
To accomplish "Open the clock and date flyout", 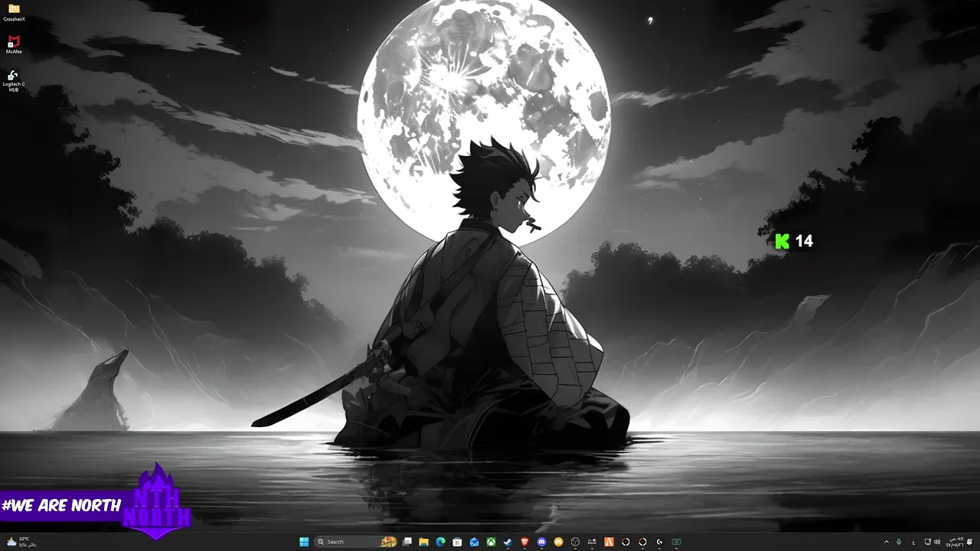I will click(x=955, y=542).
